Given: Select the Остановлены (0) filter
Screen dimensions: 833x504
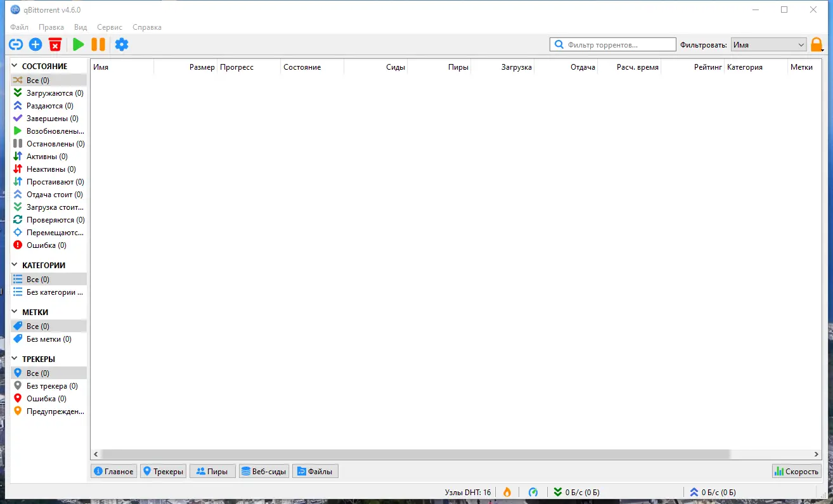Looking at the screenshot, I should [x=49, y=144].
